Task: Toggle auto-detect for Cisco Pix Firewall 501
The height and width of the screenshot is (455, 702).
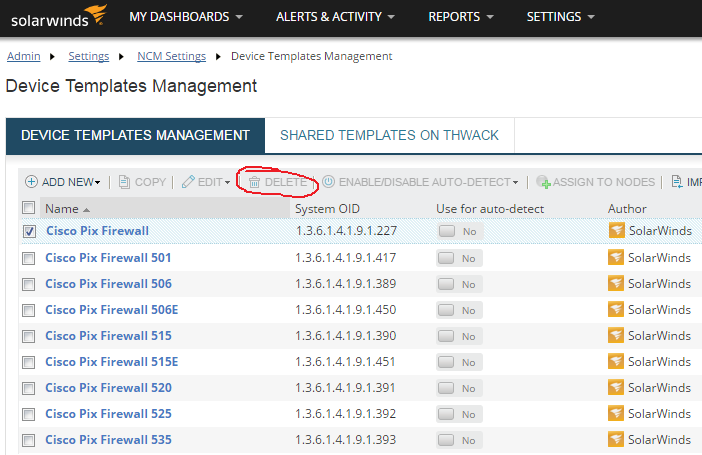Action: point(459,258)
